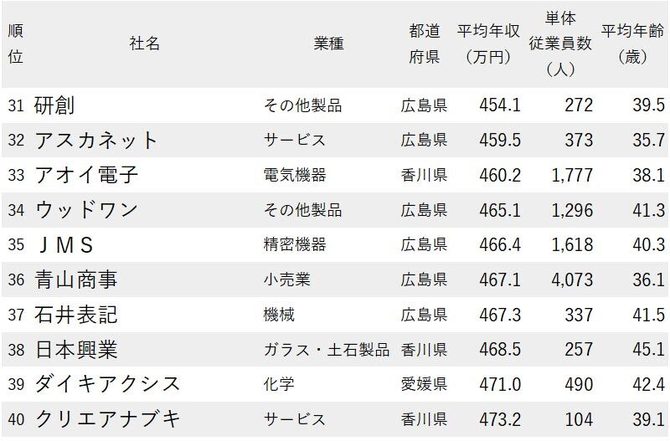Image resolution: width=670 pixels, height=441 pixels.
Task: Click on クリエアナブキ company name
Action: tap(107, 420)
